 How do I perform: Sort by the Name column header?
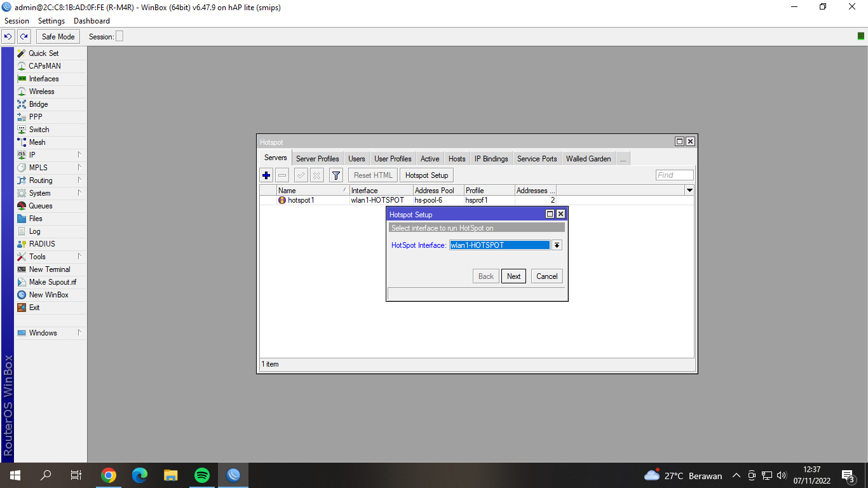tap(313, 190)
